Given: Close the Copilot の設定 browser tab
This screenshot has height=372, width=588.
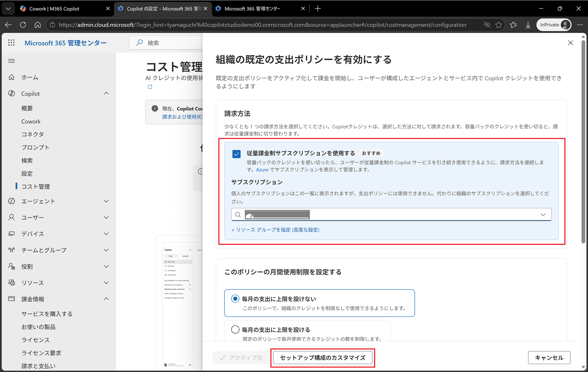Looking at the screenshot, I should [x=205, y=8].
